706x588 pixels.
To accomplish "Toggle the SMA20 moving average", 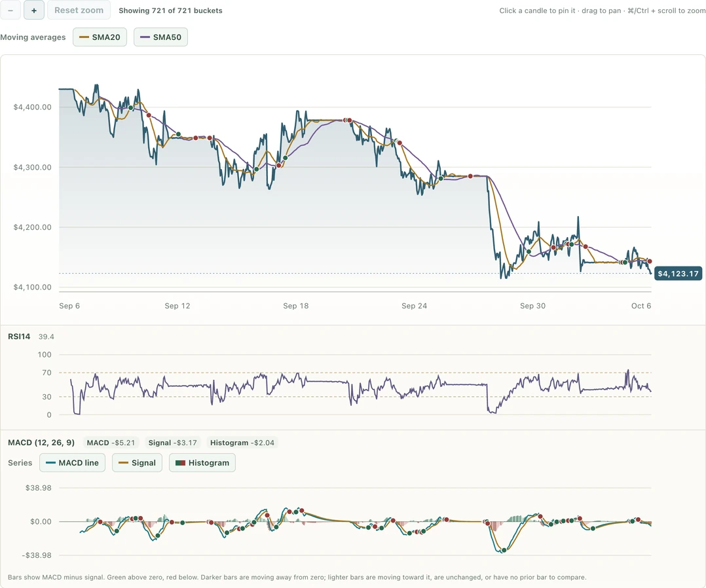I will (100, 37).
